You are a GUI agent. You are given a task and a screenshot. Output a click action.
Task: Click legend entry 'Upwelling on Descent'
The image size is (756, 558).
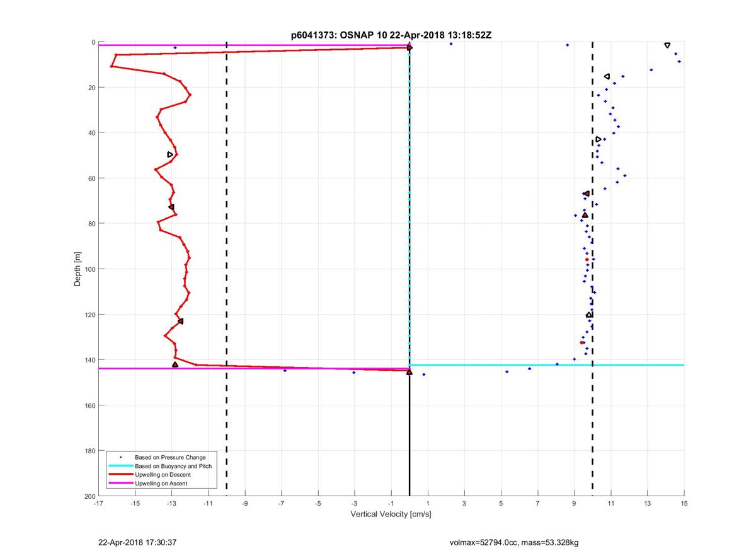(x=163, y=474)
